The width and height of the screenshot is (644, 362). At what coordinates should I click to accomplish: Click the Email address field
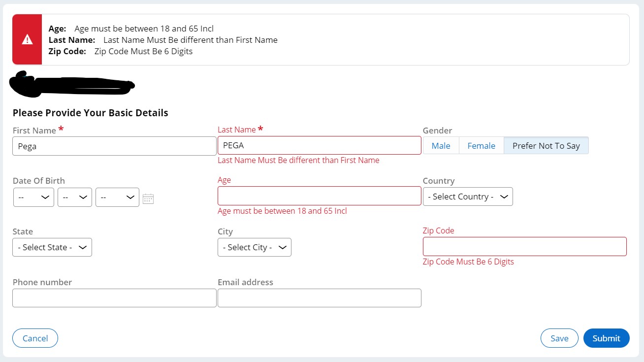(x=319, y=297)
